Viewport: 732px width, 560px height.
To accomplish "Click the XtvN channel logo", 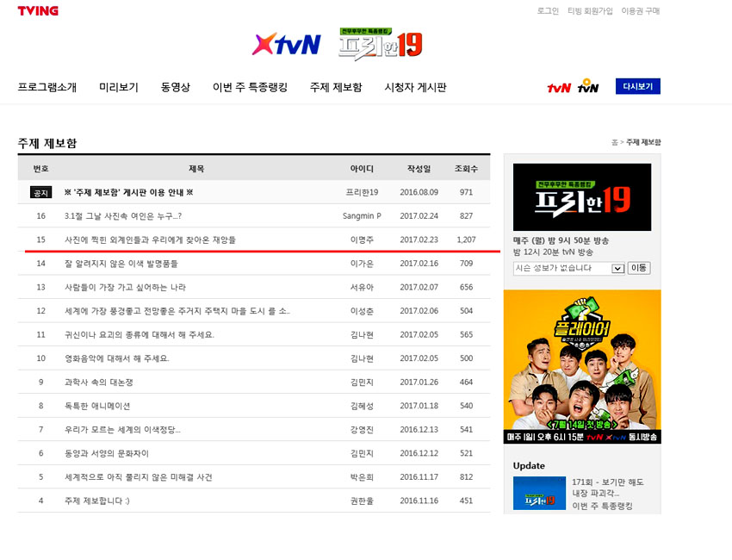I will pos(286,44).
